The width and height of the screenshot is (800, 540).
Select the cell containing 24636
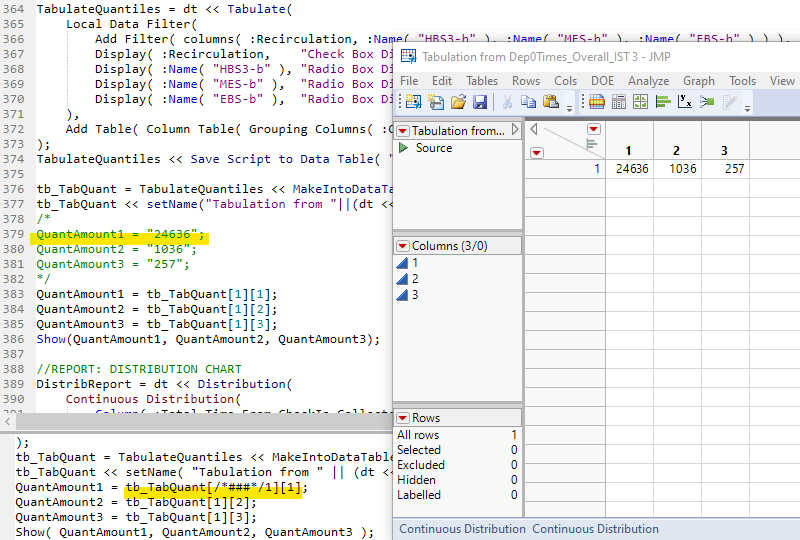tap(631, 169)
